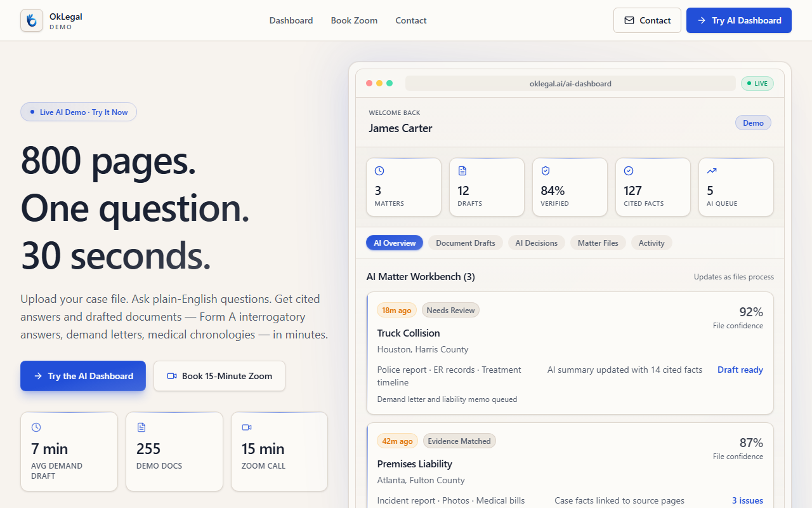Screen dimensions: 812x508
Task: Click the 92% file confidence value
Action: (x=751, y=312)
